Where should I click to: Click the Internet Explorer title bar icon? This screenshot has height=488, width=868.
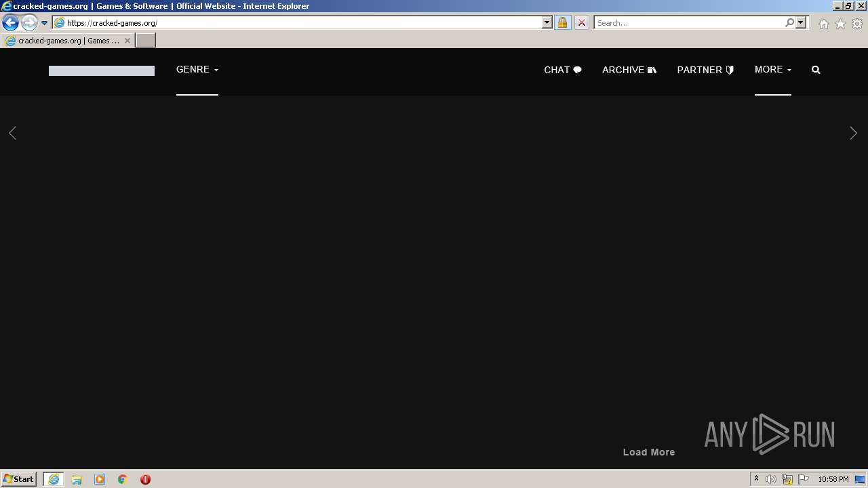point(7,6)
